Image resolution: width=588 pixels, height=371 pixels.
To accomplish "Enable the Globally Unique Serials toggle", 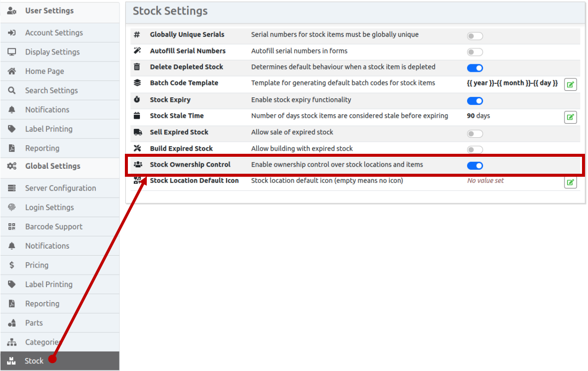I will click(475, 35).
